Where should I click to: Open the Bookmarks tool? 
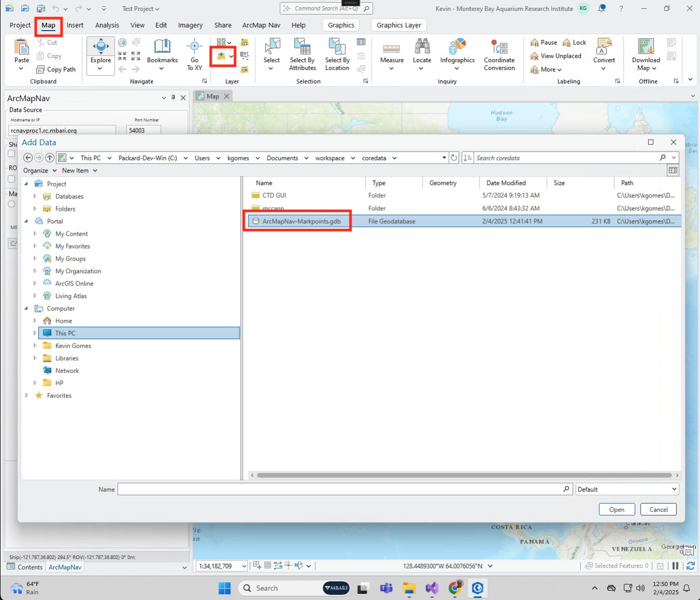pos(162,54)
